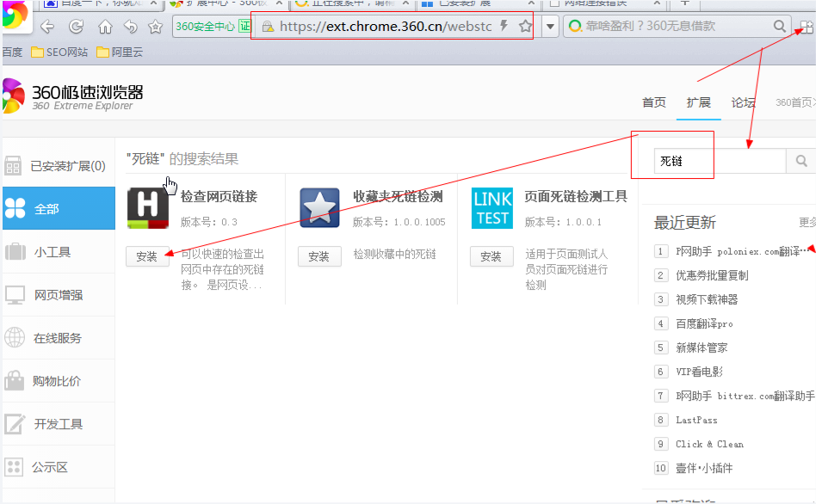Screen dimensions: 816x504
Task: Click the ext.chrome.360.cn URL field
Action: [386, 26]
